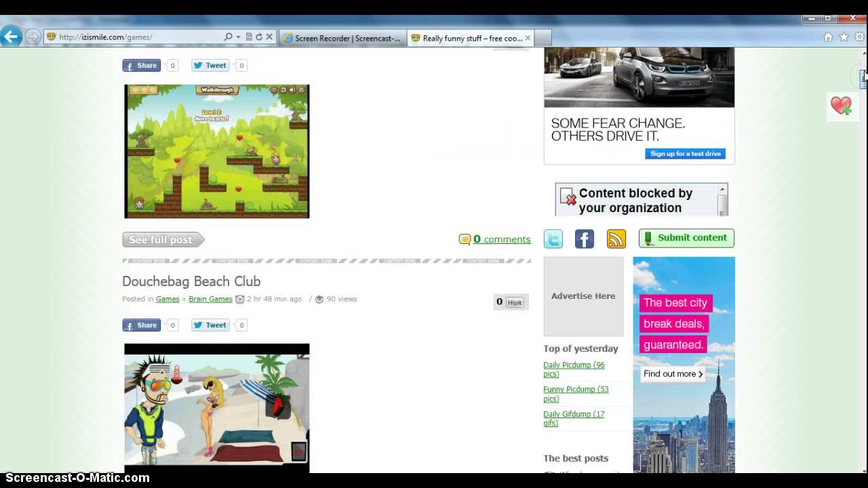The width and height of the screenshot is (868, 488).
Task: Share the upper post on Facebook
Action: point(141,66)
